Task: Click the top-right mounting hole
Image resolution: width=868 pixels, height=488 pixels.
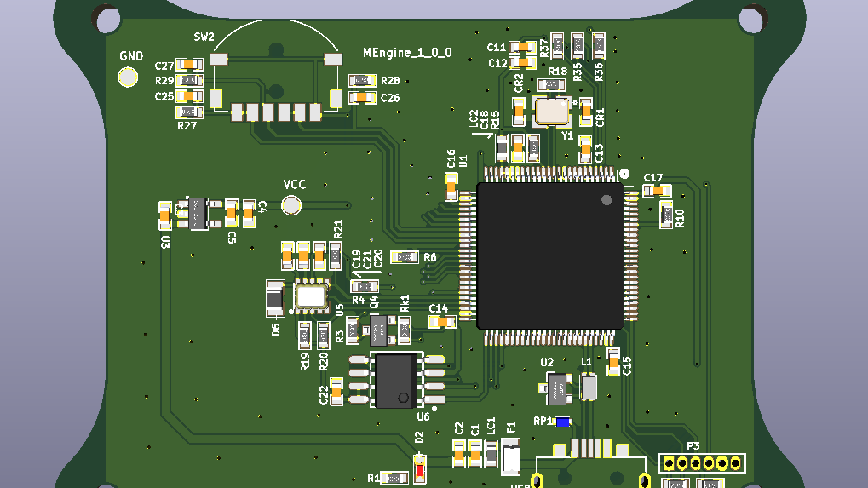Action: [x=750, y=18]
